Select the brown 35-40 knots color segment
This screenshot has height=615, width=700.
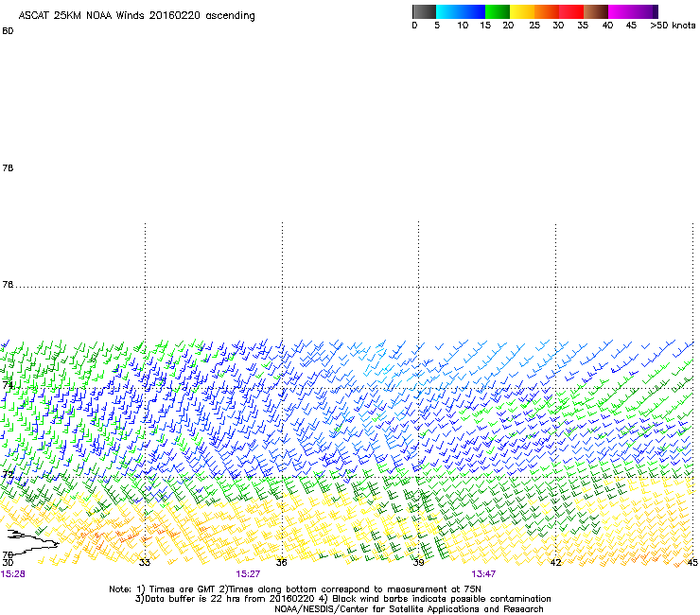(x=596, y=11)
